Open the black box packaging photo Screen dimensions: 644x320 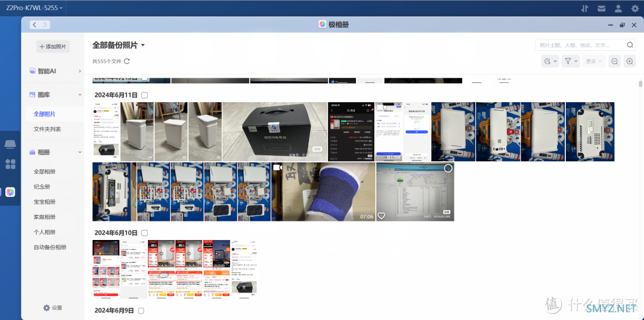pos(274,131)
